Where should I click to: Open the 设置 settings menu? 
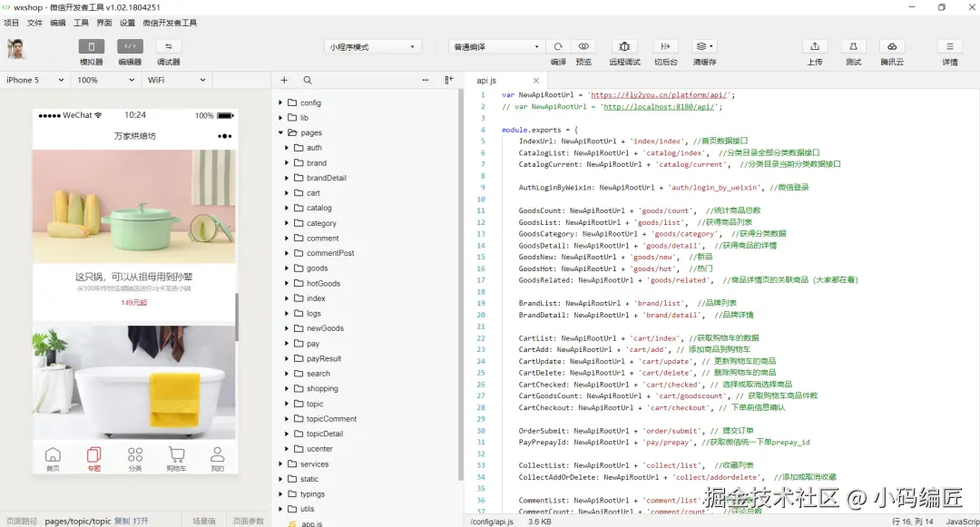click(x=127, y=23)
